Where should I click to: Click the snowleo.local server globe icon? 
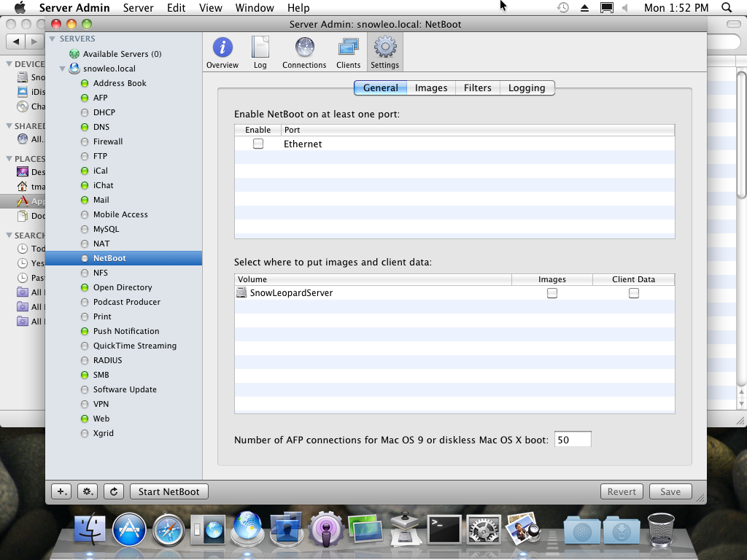pyautogui.click(x=74, y=69)
